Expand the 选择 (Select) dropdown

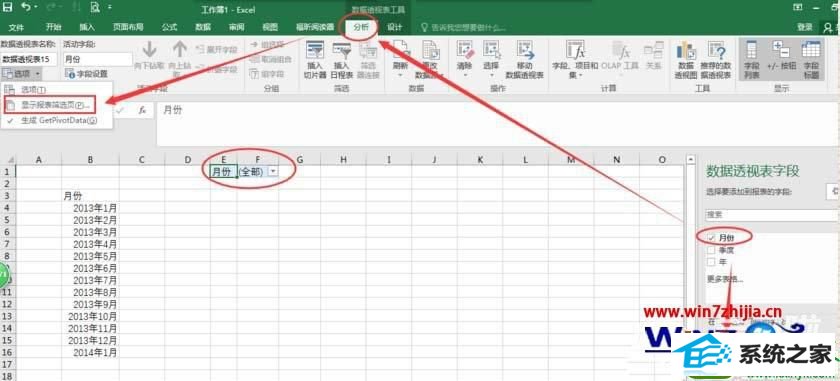[491, 76]
